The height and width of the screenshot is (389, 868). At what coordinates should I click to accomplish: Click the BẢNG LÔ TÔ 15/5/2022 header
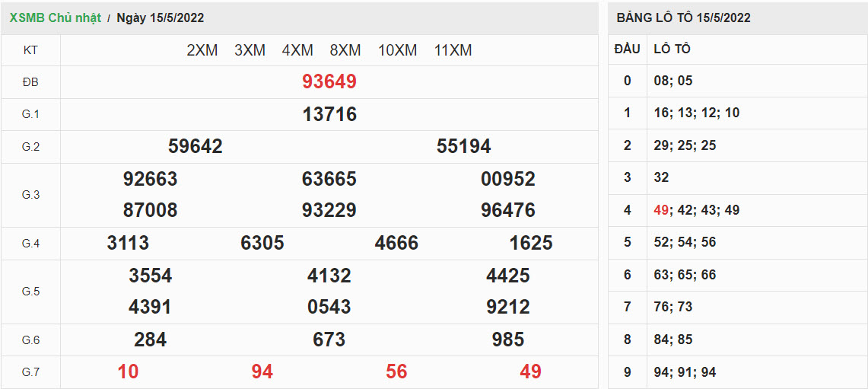683,18
